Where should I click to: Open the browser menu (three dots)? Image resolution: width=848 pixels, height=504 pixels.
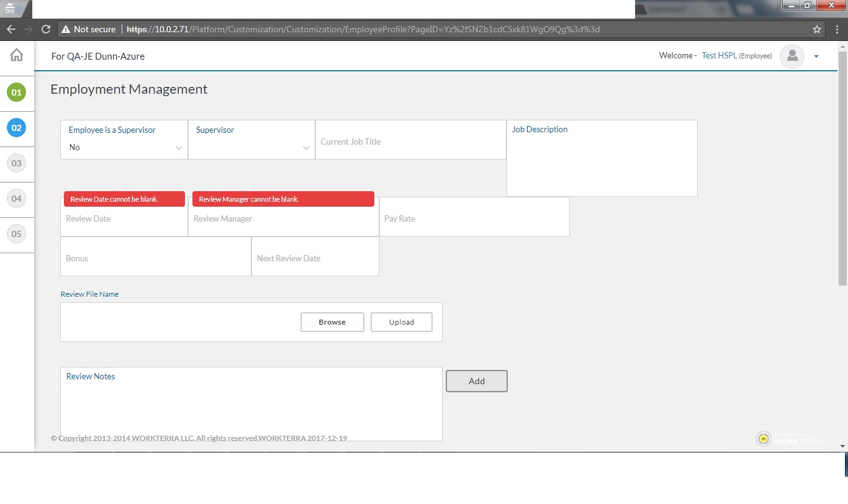836,29
